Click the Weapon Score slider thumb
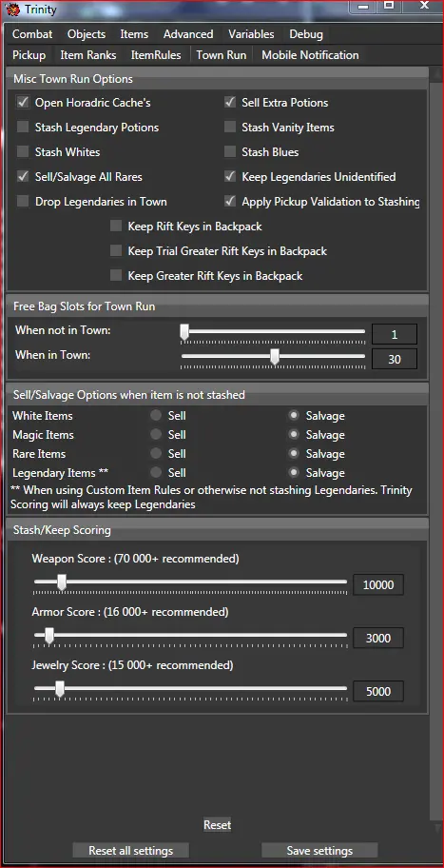The image size is (444, 868). 62,582
